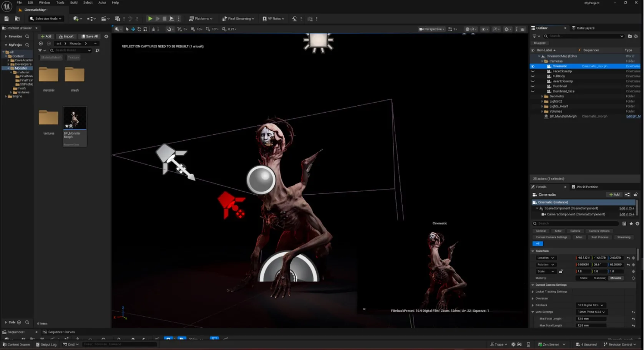The height and width of the screenshot is (350, 644).
Task: Select the rotate gizmo tool in viewport
Action: tap(139, 29)
